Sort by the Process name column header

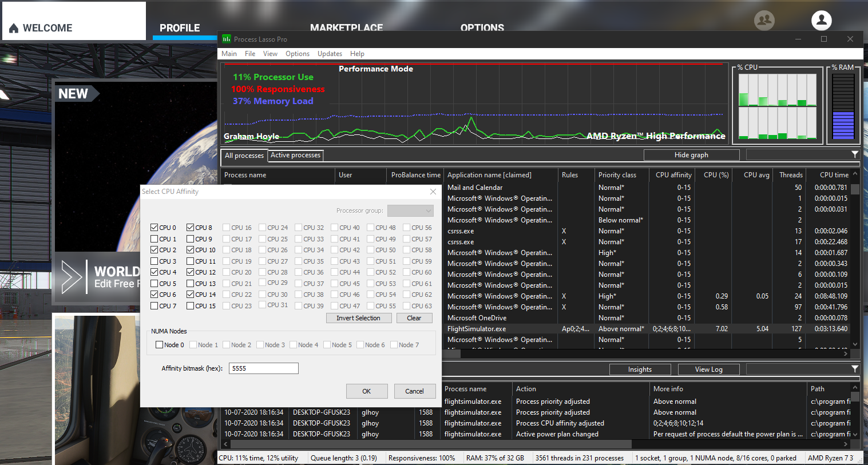tap(278, 175)
